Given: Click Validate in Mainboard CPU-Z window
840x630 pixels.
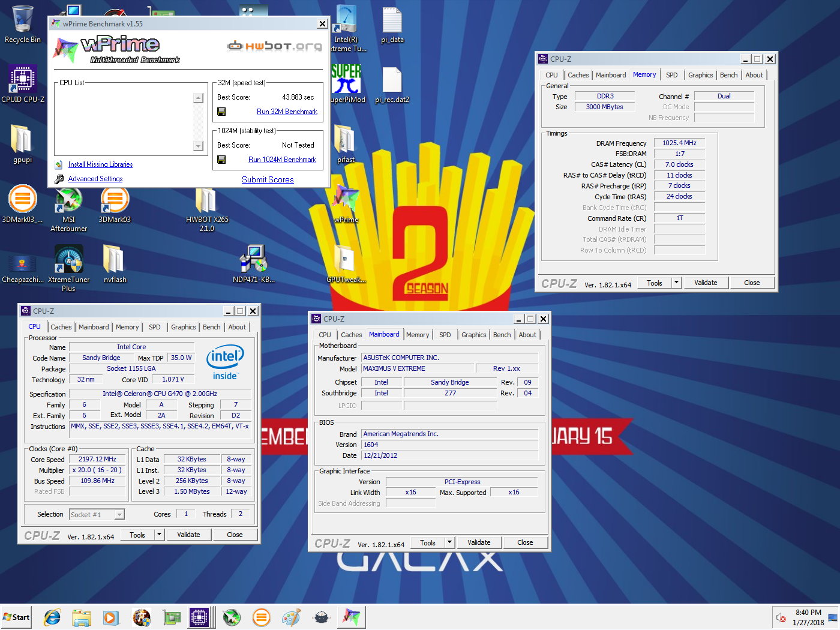Looking at the screenshot, I should tap(479, 542).
